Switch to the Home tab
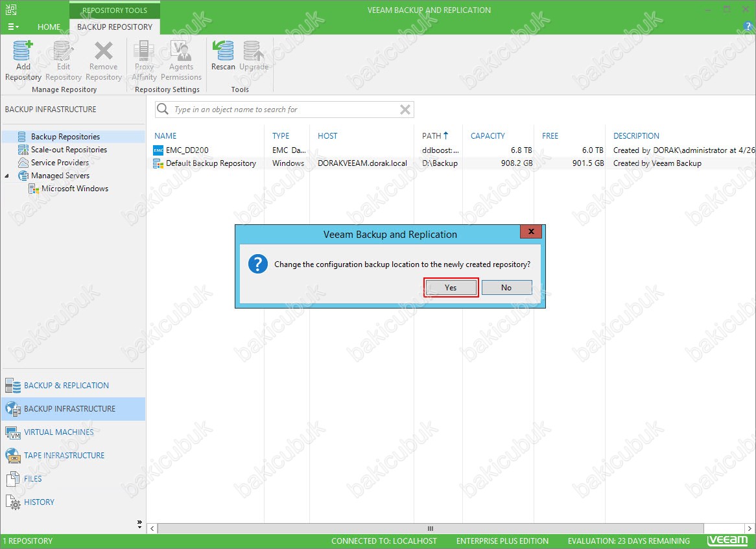The height and width of the screenshot is (549, 756). point(49,27)
